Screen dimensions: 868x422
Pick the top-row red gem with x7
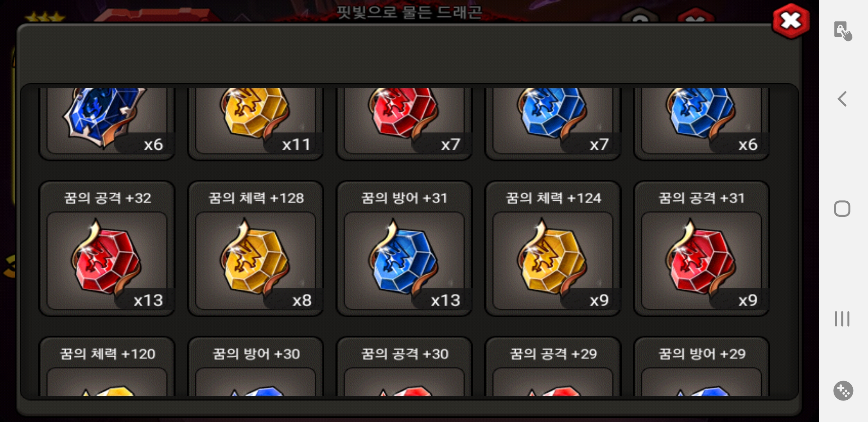point(404,123)
